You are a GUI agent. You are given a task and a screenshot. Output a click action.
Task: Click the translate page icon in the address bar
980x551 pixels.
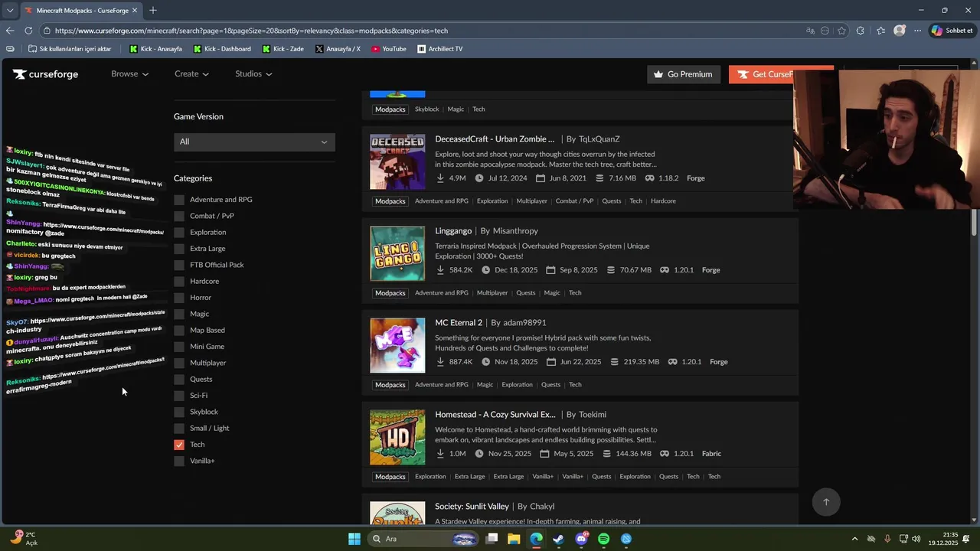[x=811, y=31]
